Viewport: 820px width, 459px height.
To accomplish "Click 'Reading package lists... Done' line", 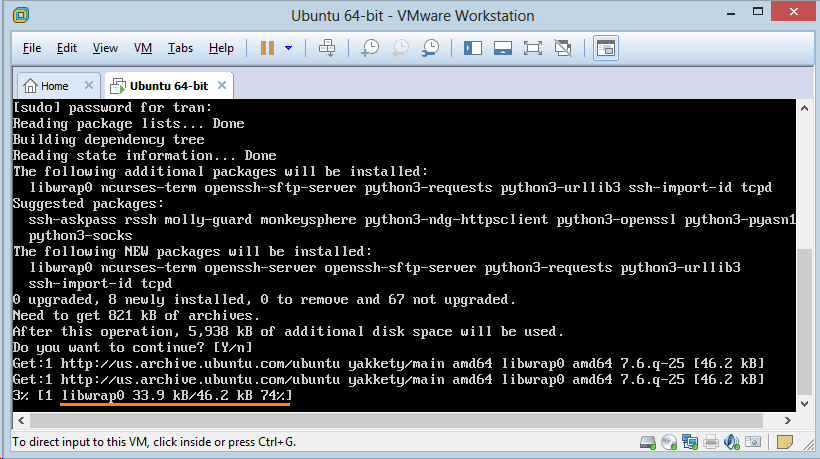I will point(129,124).
